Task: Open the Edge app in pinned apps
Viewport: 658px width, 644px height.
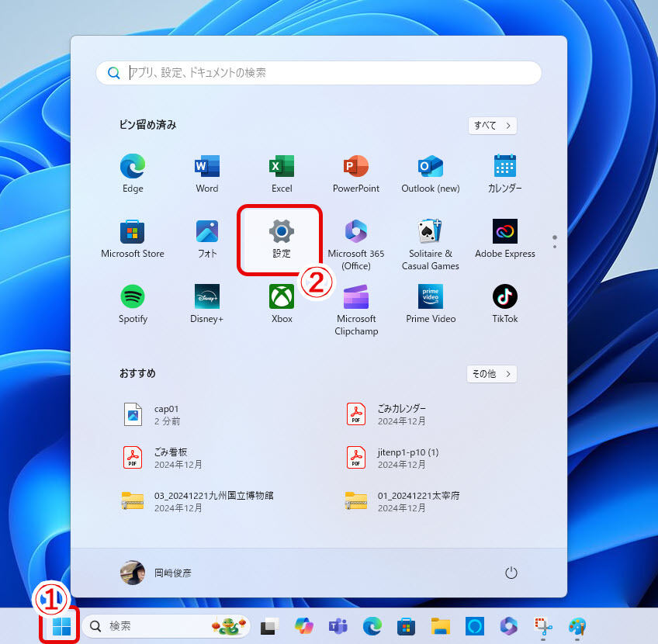Action: point(133,173)
